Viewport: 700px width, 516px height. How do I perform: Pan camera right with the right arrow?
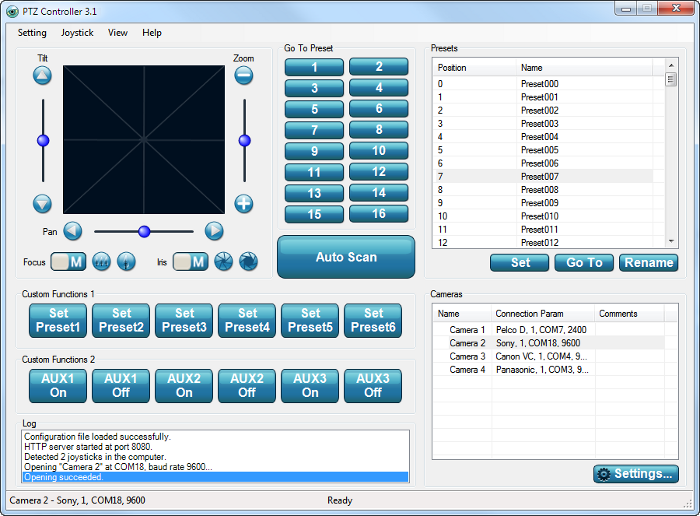214,231
